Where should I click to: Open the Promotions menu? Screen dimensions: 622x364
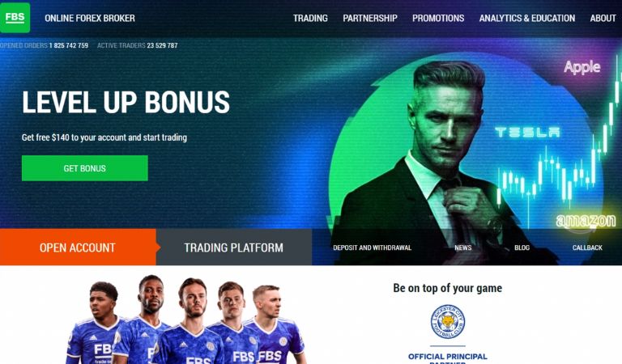438,19
